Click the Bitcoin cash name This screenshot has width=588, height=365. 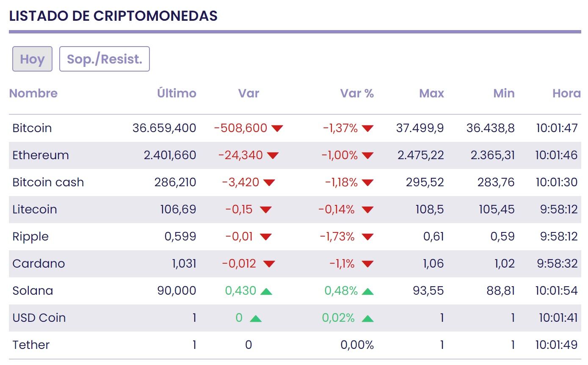tap(48, 182)
